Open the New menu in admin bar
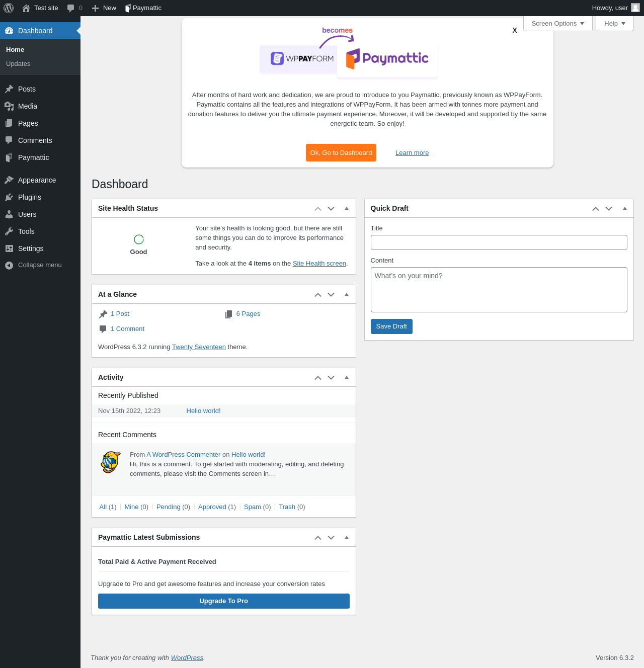Screen dimensions: 644x668 [x=104, y=8]
